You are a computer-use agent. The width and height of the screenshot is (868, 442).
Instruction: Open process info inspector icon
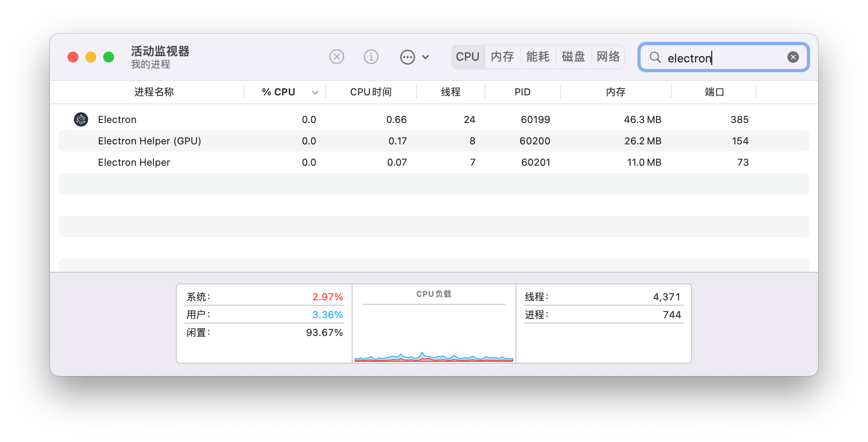(371, 57)
